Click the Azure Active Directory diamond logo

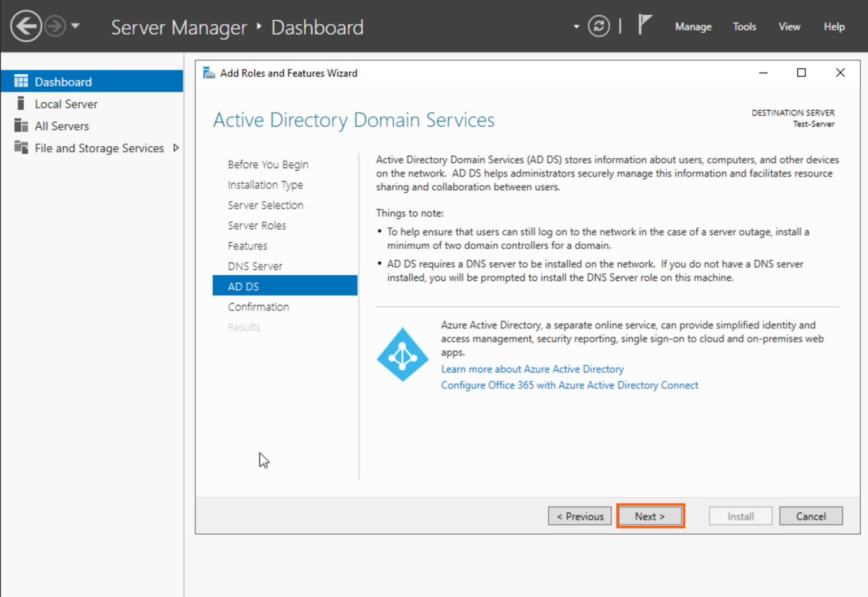402,354
